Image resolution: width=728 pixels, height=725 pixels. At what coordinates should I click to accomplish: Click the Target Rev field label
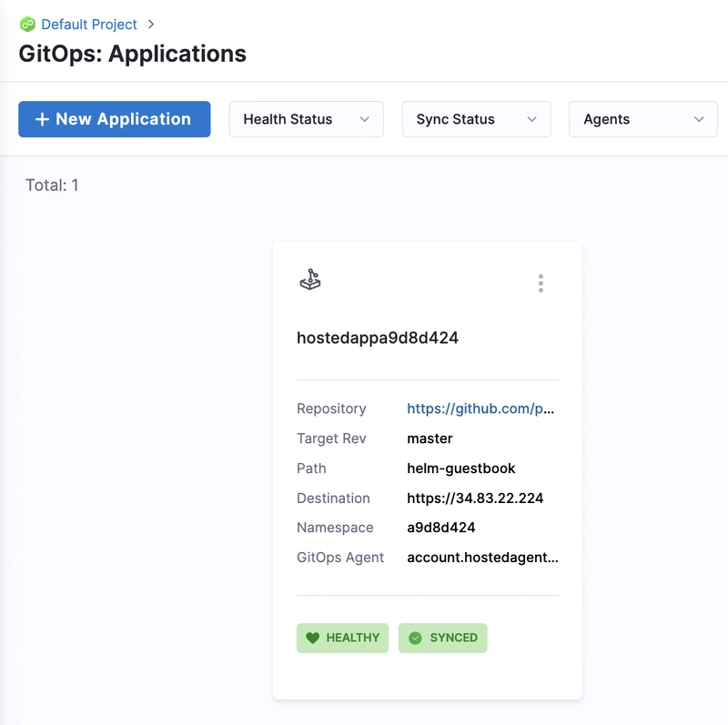[x=331, y=438]
